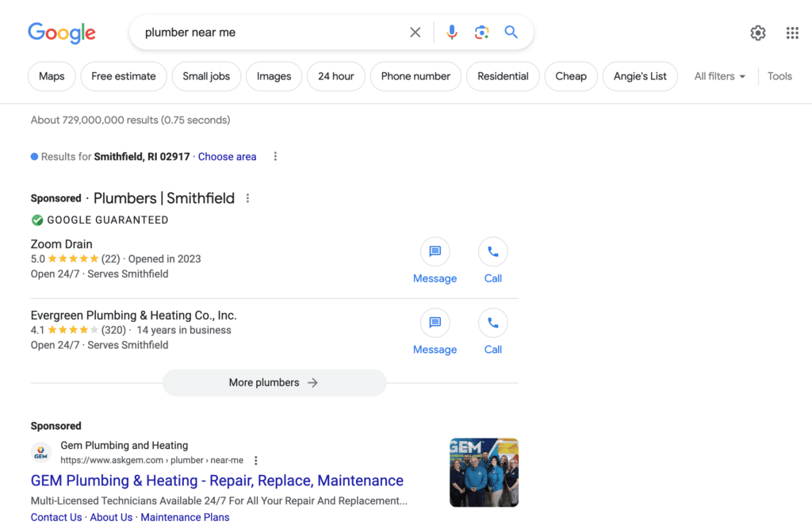
Task: Toggle the Cheap filter chip
Action: (x=571, y=76)
